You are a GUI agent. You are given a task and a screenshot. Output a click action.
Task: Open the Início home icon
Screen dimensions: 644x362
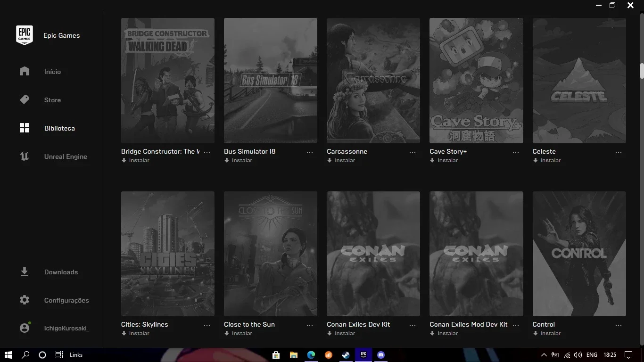[25, 71]
